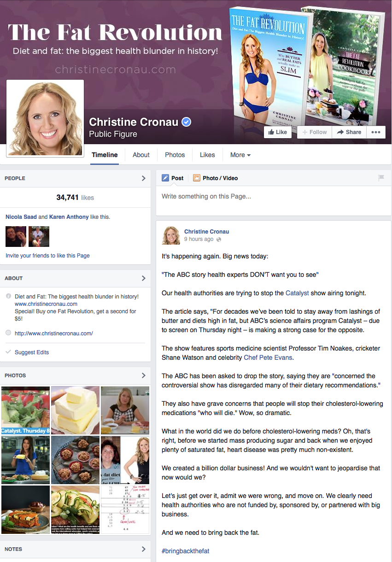Click the Photo / Video icon

click(197, 178)
